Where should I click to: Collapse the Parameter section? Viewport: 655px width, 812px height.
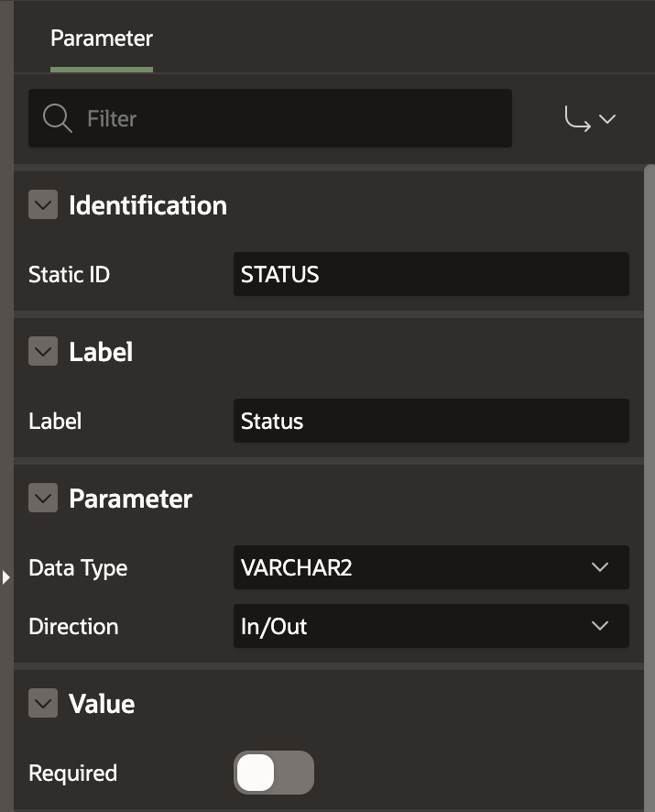point(43,498)
